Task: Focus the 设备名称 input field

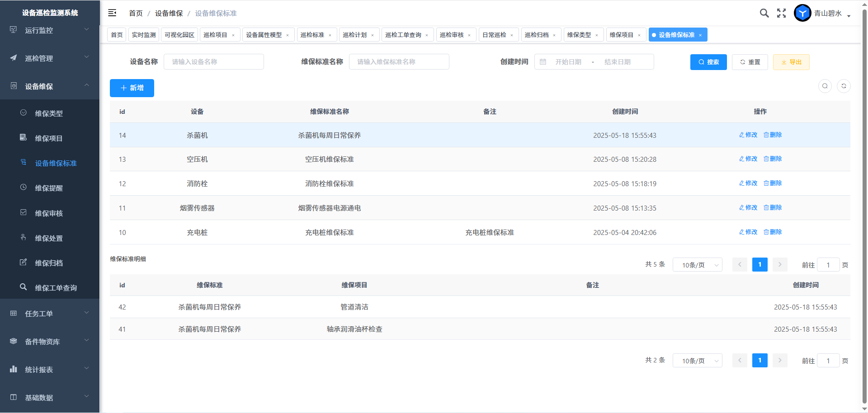Action: (x=213, y=62)
